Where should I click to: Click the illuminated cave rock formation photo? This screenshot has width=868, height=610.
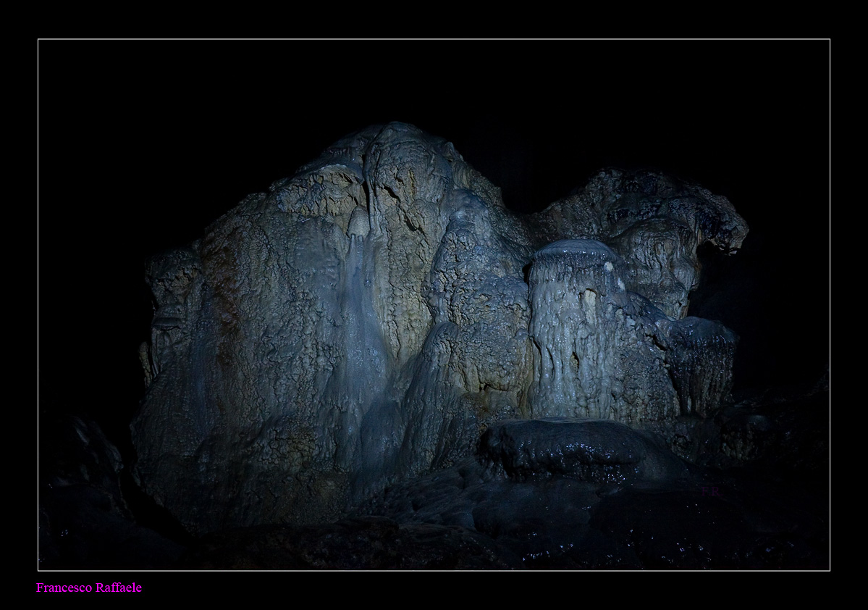(x=434, y=305)
